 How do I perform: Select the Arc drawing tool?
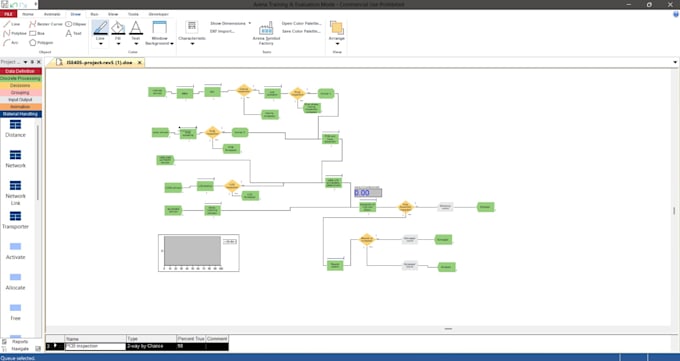(x=11, y=43)
